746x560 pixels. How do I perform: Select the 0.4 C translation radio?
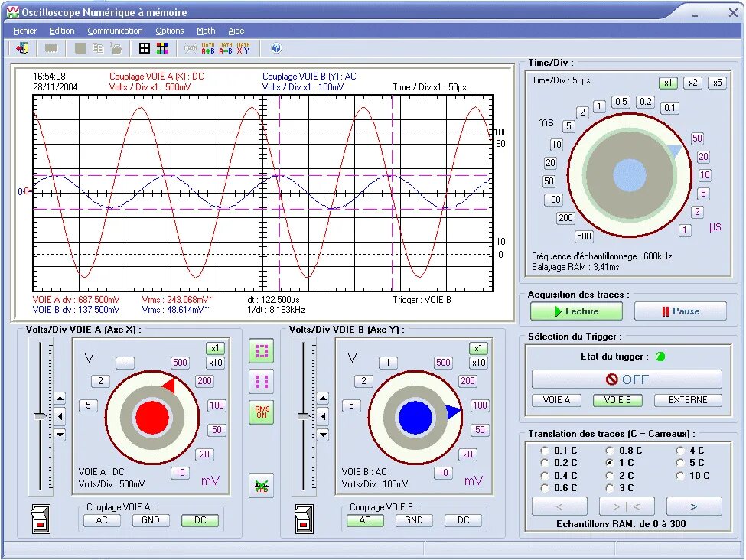[545, 475]
